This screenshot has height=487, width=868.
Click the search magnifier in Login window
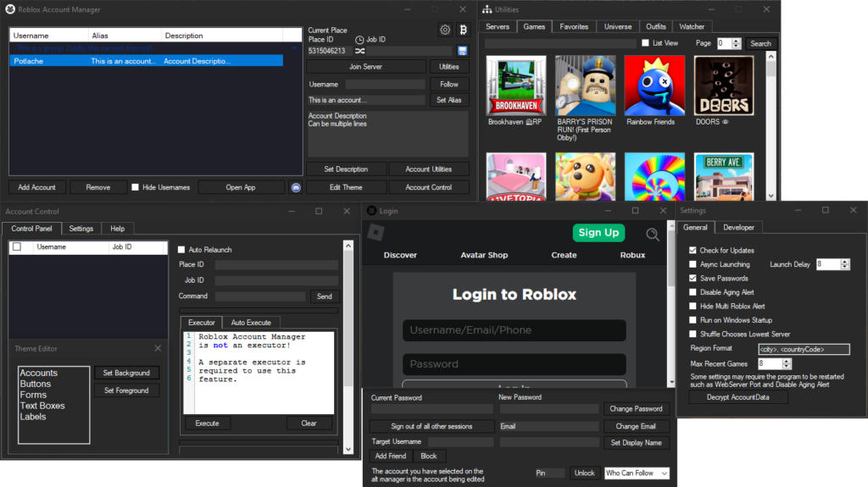[653, 235]
